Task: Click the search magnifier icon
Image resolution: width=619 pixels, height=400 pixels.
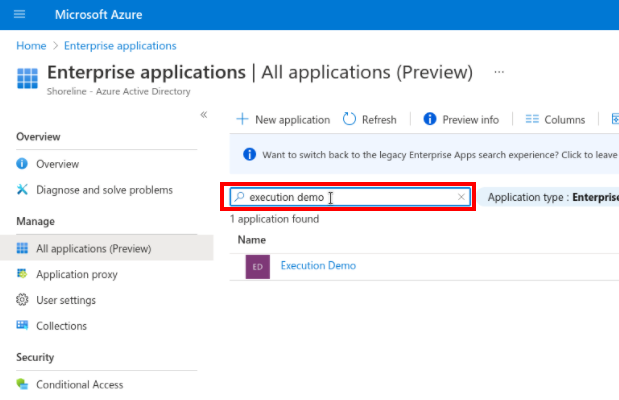Action: click(239, 197)
